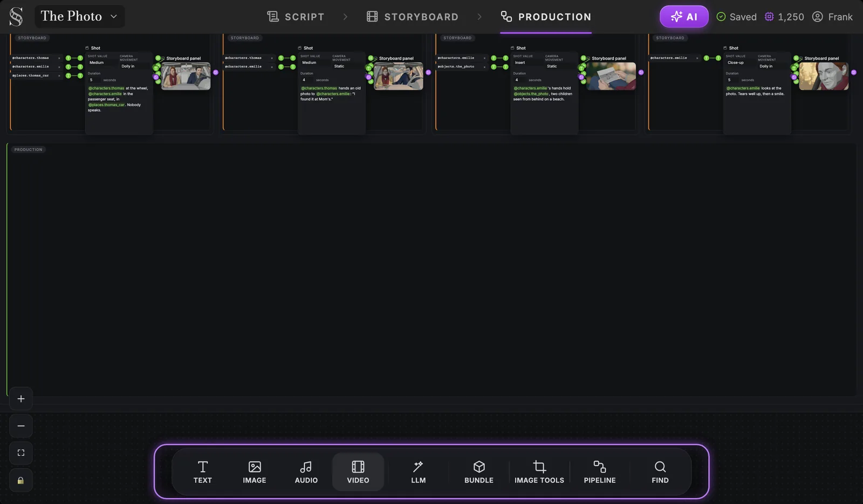Screen dimensions: 863x504
Task: Open the Close-up shot value dropdown
Action: tap(739, 63)
